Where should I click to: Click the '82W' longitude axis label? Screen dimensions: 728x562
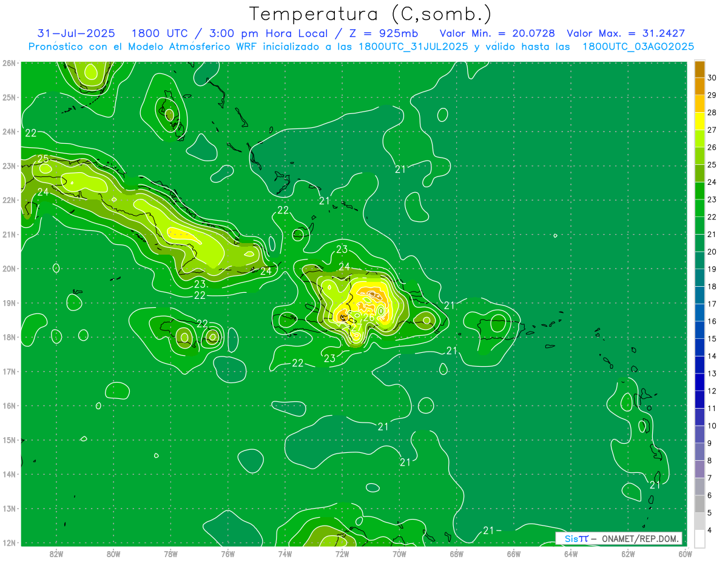tap(56, 553)
